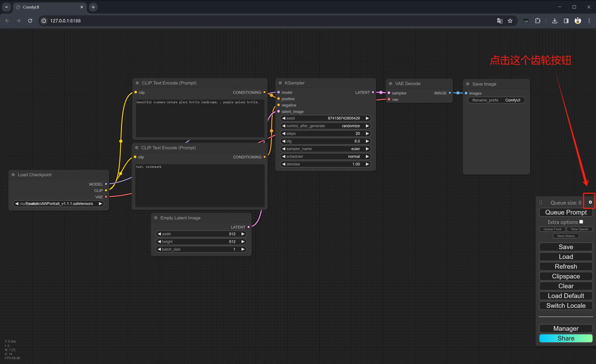The width and height of the screenshot is (596, 364).
Task: Open settings via the gear icon
Action: tap(590, 202)
